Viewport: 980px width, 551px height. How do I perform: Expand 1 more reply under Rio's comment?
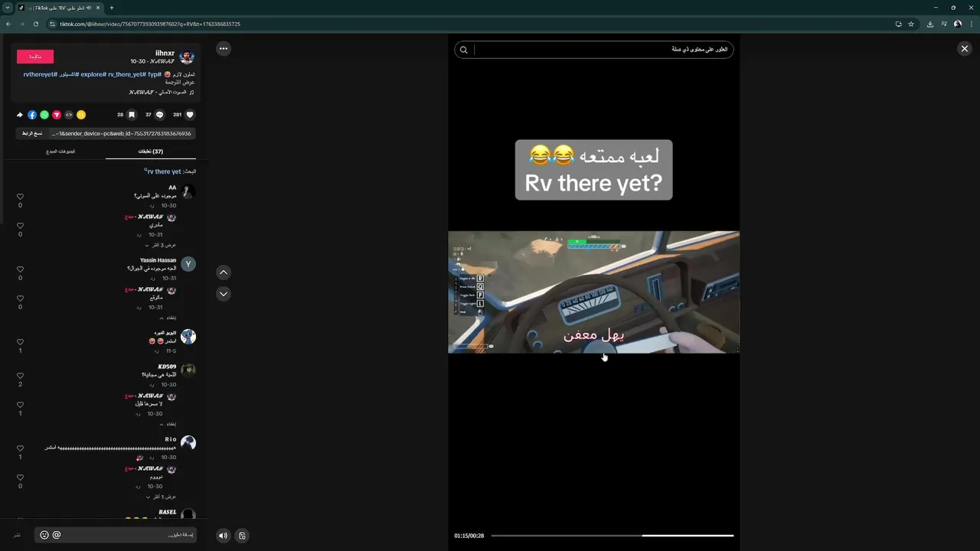point(161,497)
